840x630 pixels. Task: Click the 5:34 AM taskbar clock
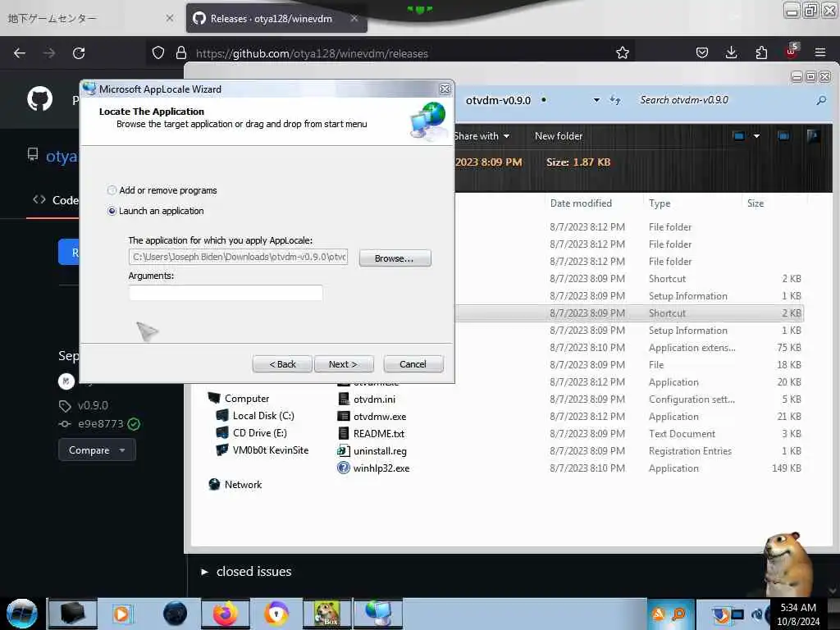(798, 608)
